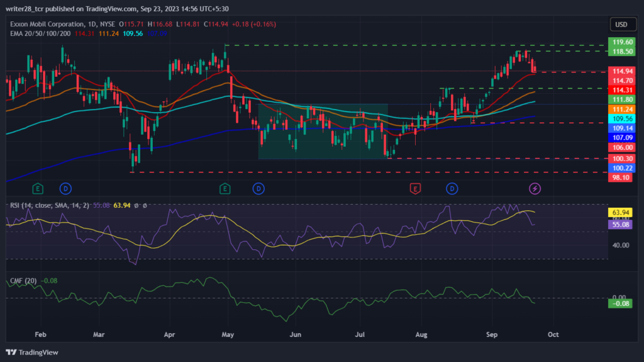Click the writer28_tcr published caption

(117, 9)
